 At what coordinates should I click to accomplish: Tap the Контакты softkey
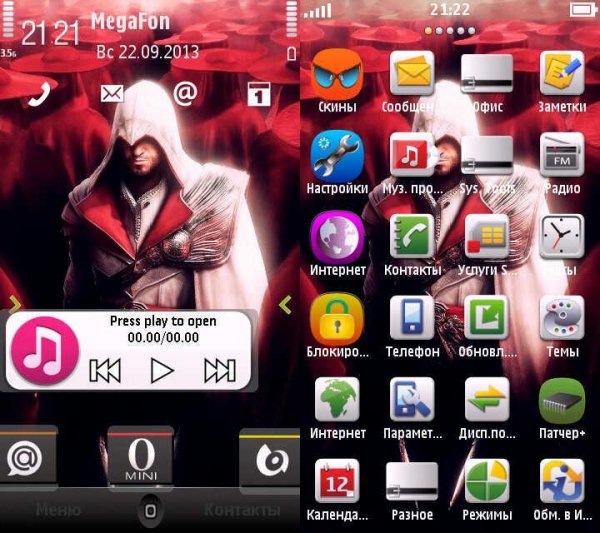[x=242, y=510]
